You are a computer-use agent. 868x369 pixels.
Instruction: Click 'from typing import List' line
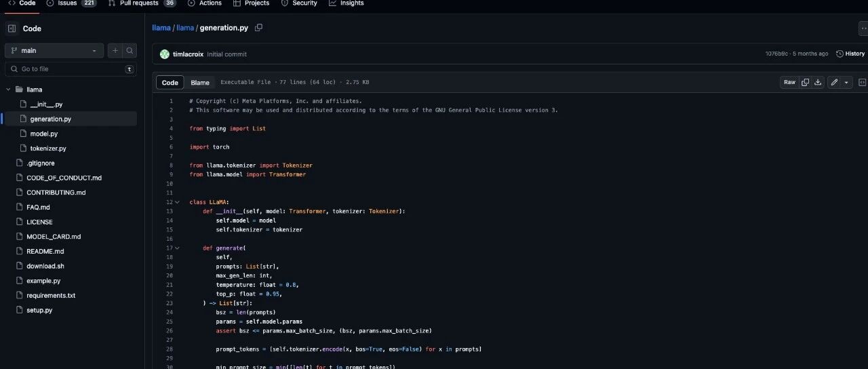coord(228,129)
